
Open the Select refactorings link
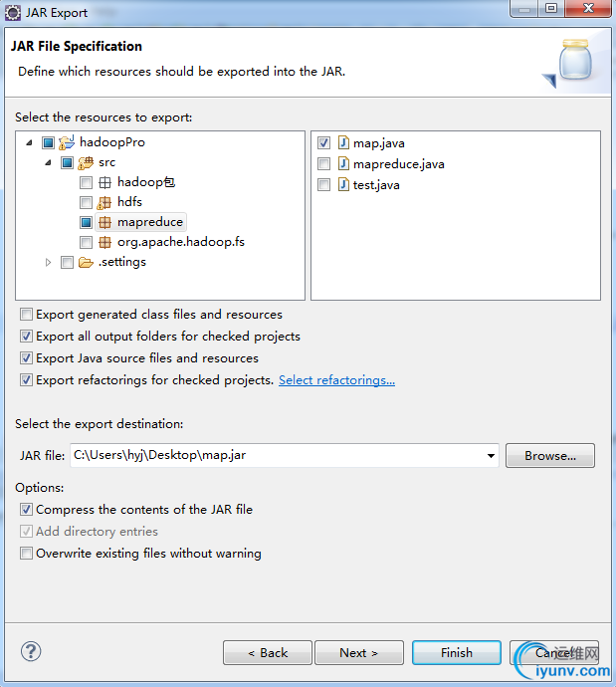click(336, 380)
